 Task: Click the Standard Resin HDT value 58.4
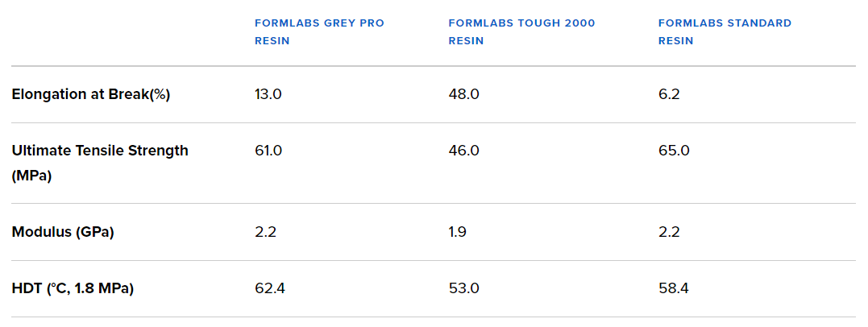tap(673, 288)
